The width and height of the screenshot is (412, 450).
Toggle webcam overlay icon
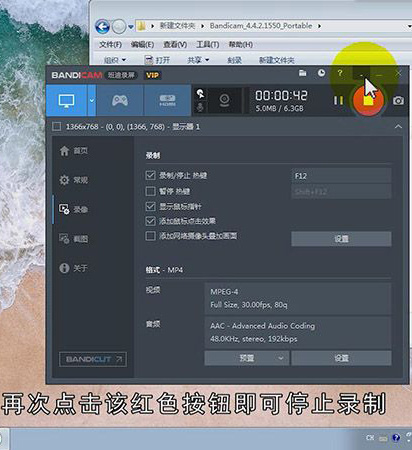(224, 100)
